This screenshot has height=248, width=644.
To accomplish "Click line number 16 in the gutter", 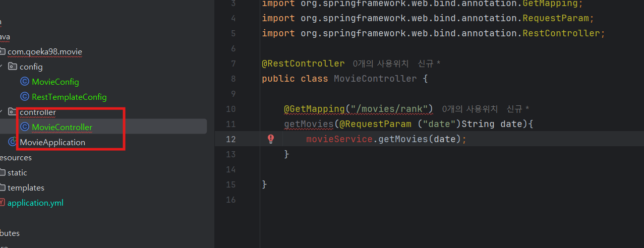I will 230,199.
